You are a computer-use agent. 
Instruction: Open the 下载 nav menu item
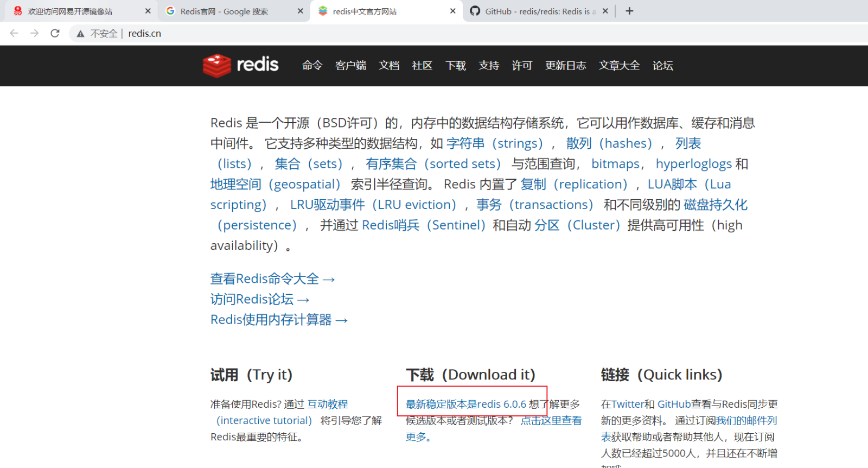click(456, 66)
